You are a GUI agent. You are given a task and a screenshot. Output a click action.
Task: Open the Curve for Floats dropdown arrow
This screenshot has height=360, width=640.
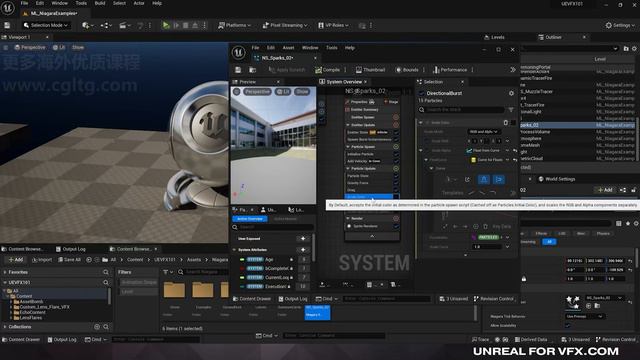(507, 160)
